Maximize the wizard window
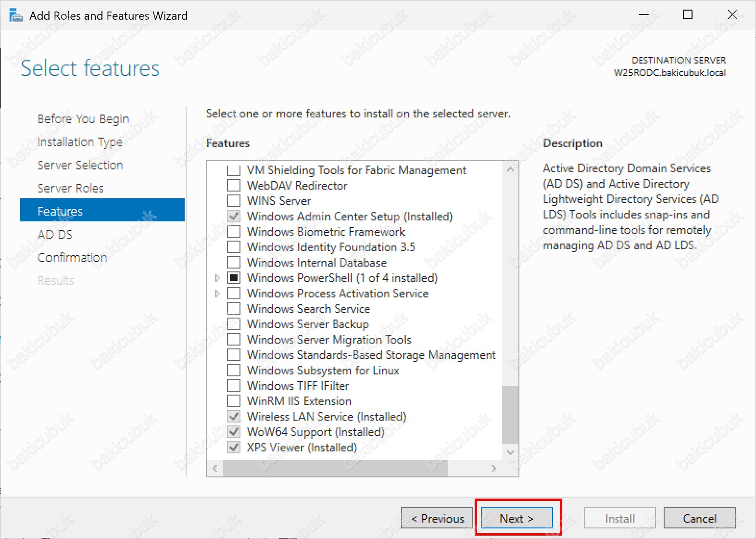Image resolution: width=756 pixels, height=539 pixels. click(688, 15)
